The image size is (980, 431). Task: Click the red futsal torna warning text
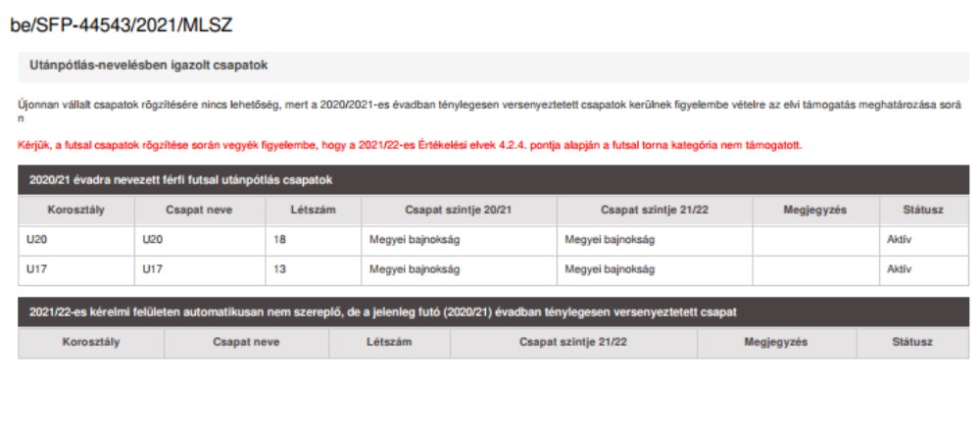pyautogui.click(x=410, y=146)
